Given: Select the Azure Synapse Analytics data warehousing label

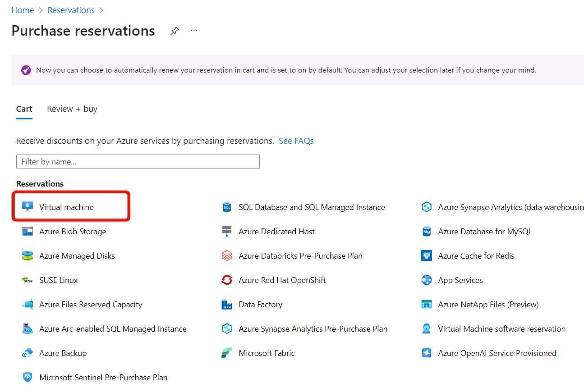Looking at the screenshot, I should click(x=511, y=207).
